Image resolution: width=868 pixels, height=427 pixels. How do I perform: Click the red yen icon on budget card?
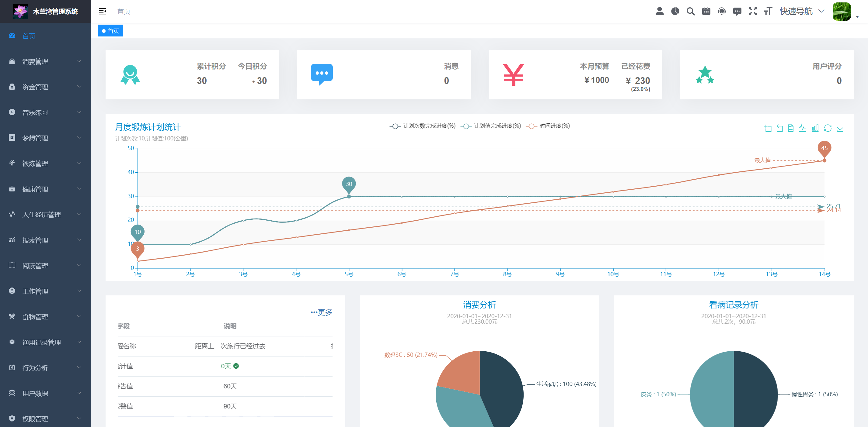pyautogui.click(x=513, y=74)
